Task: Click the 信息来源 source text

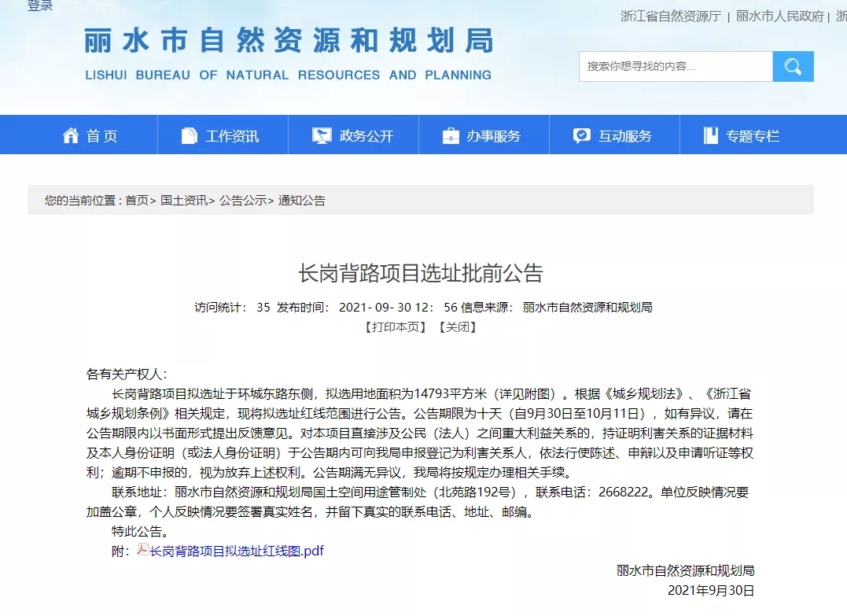Action: point(556,308)
